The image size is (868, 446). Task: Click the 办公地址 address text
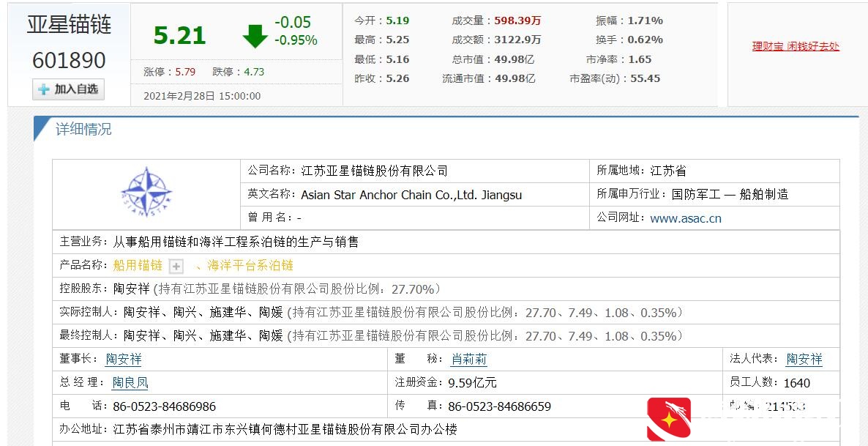point(285,430)
